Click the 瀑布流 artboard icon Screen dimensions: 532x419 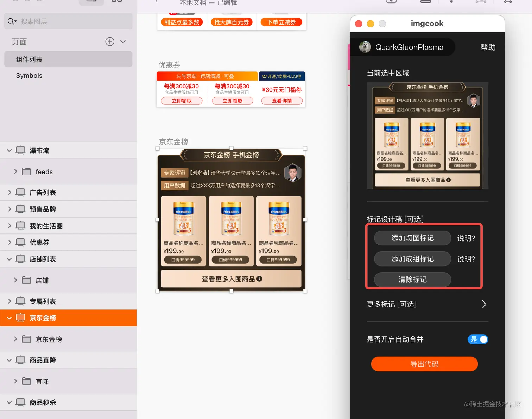point(20,150)
